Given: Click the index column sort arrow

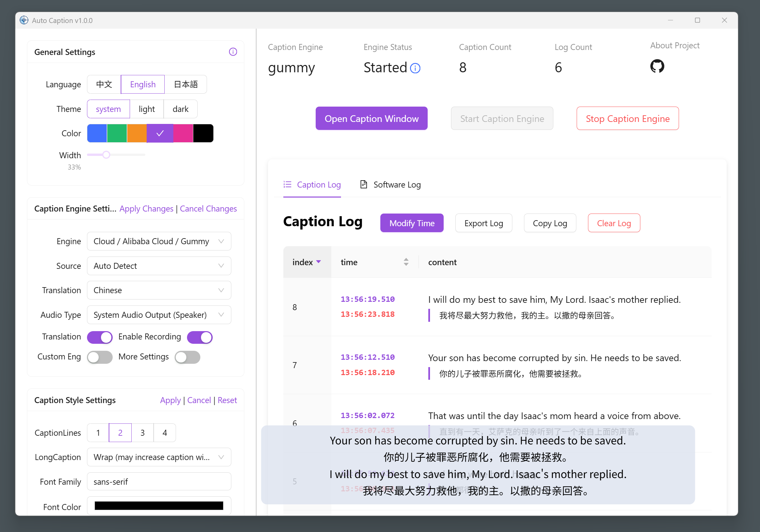Looking at the screenshot, I should pyautogui.click(x=319, y=262).
